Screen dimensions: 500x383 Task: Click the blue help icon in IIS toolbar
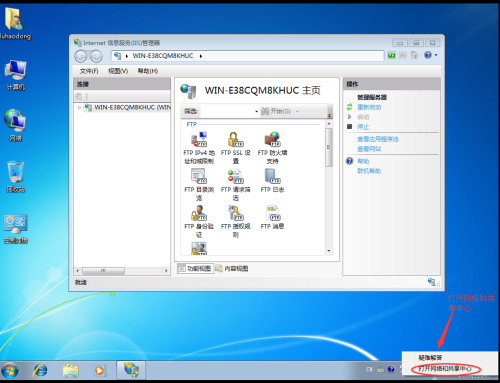point(428,55)
